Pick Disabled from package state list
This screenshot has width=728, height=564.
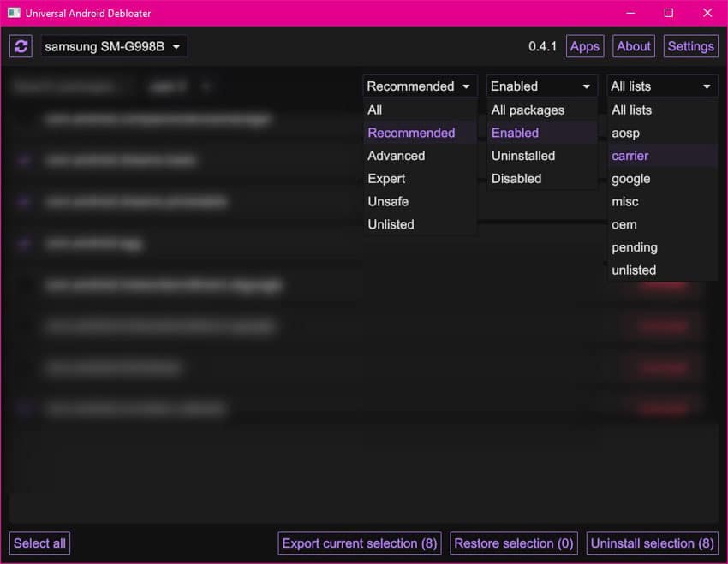516,179
